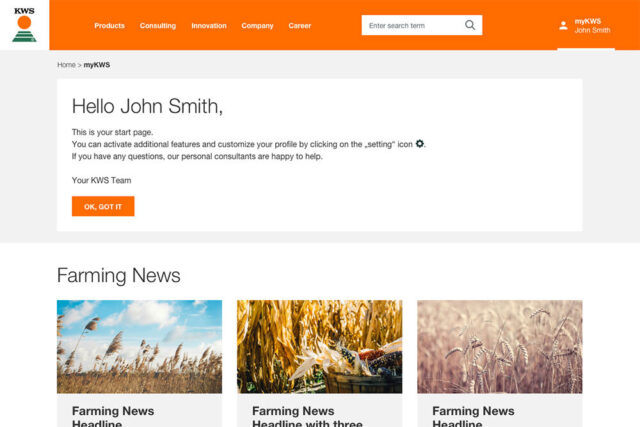Open the corn harvest news image

[x=319, y=346]
